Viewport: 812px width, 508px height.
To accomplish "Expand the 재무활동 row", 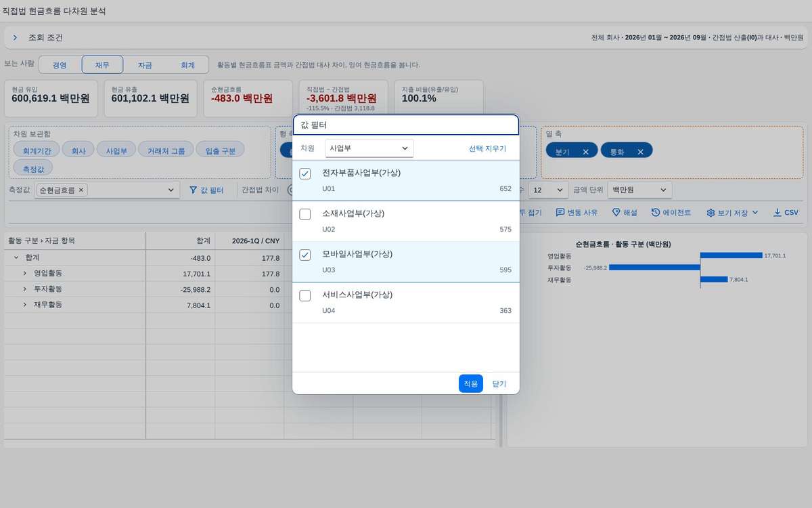I will [25, 305].
